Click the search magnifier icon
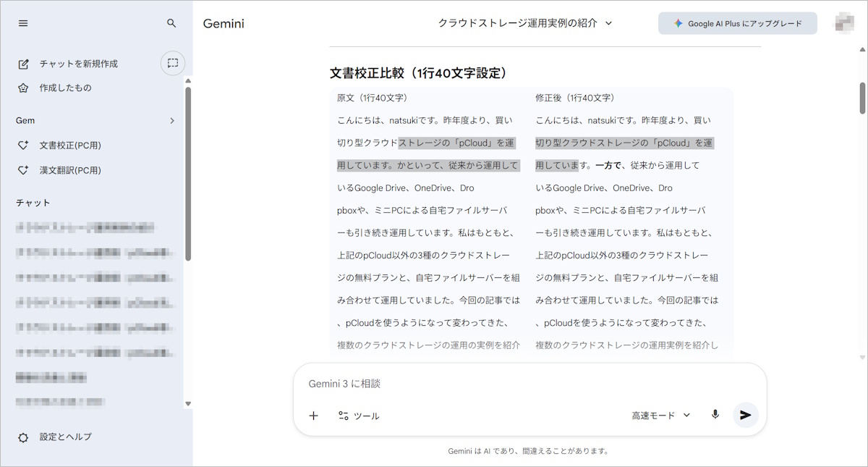The image size is (868, 467). 171,23
